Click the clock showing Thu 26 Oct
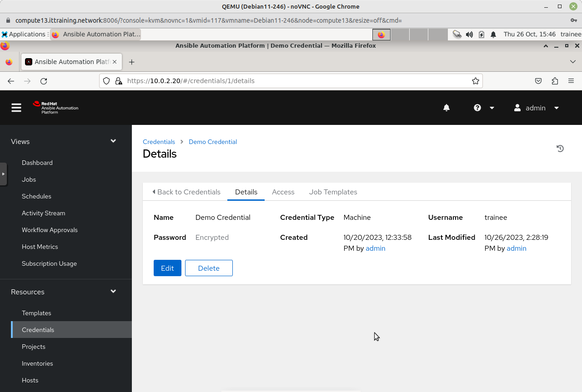Viewport: 582px width, 392px height. click(530, 34)
